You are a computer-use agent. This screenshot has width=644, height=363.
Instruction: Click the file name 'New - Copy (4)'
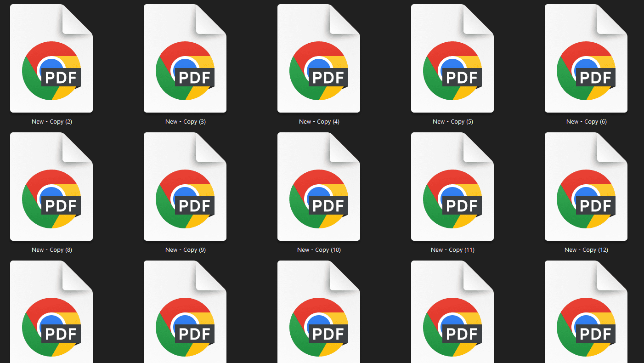point(319,122)
